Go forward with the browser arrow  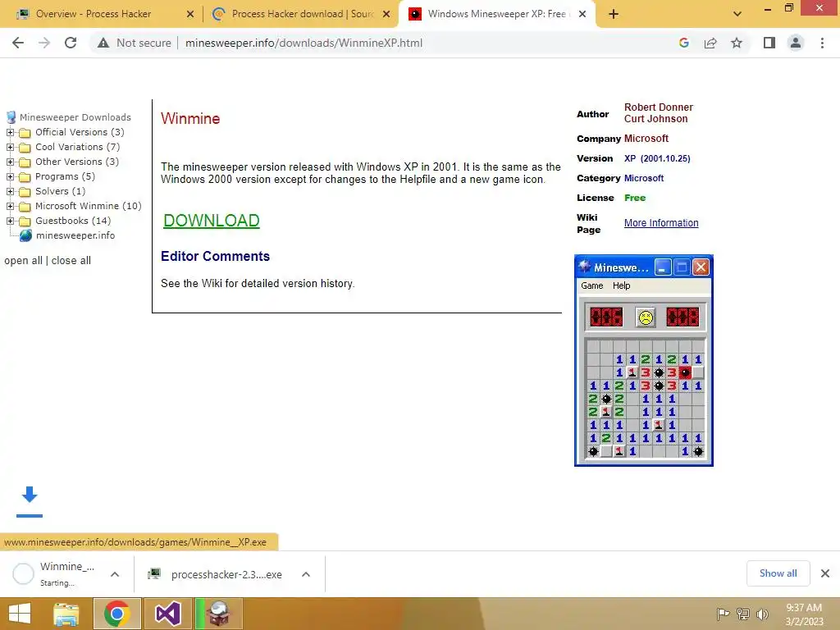click(x=44, y=43)
